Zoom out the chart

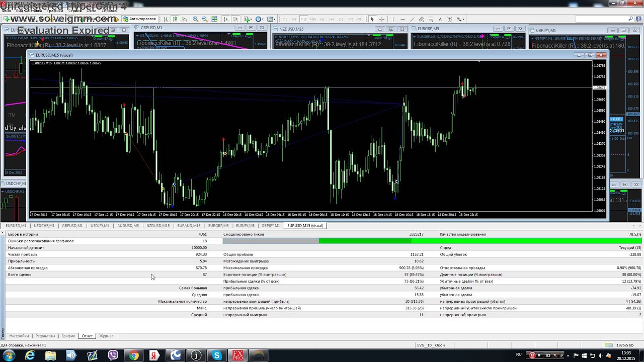coord(205,19)
